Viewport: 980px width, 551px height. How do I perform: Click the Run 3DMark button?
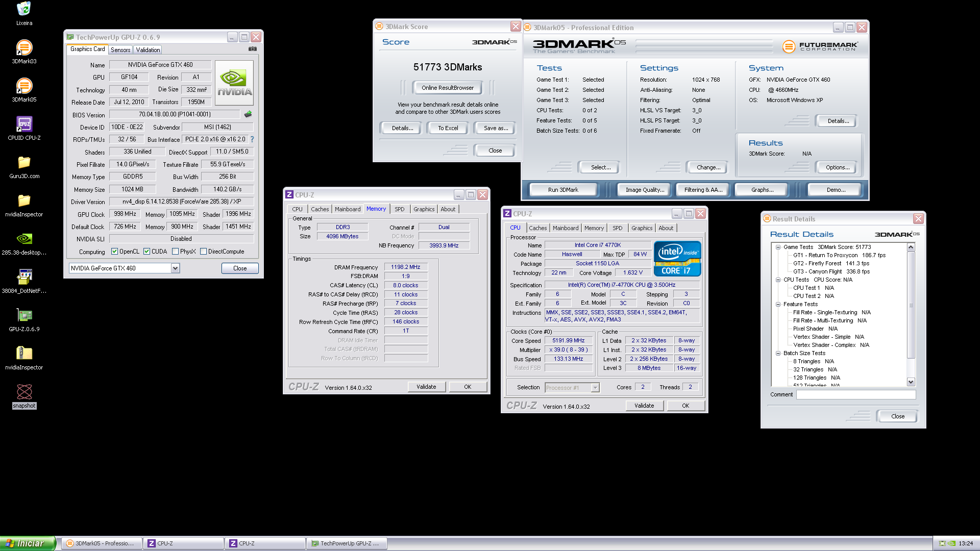(563, 190)
